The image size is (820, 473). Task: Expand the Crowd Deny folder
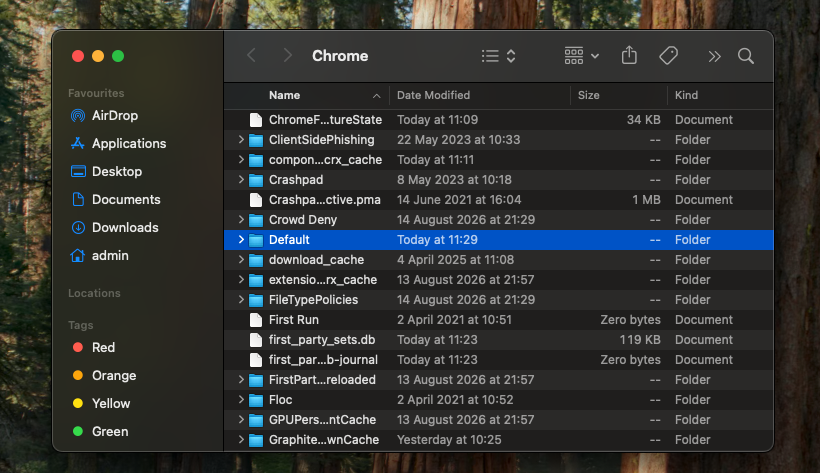click(x=241, y=220)
